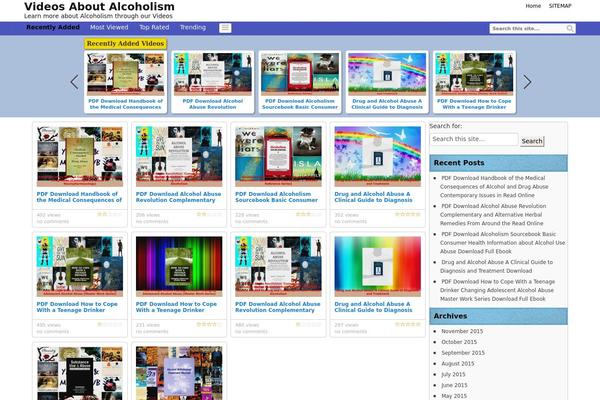Go to previous slide with the left carousel arrow
Image resolution: width=600 pixels, height=400 pixels.
pyautogui.click(x=75, y=82)
